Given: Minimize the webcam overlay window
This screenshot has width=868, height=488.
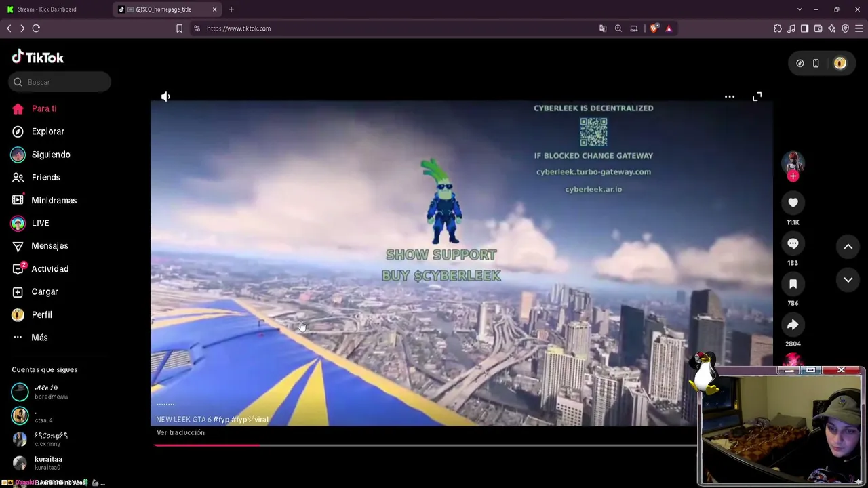Looking at the screenshot, I should click(x=789, y=370).
